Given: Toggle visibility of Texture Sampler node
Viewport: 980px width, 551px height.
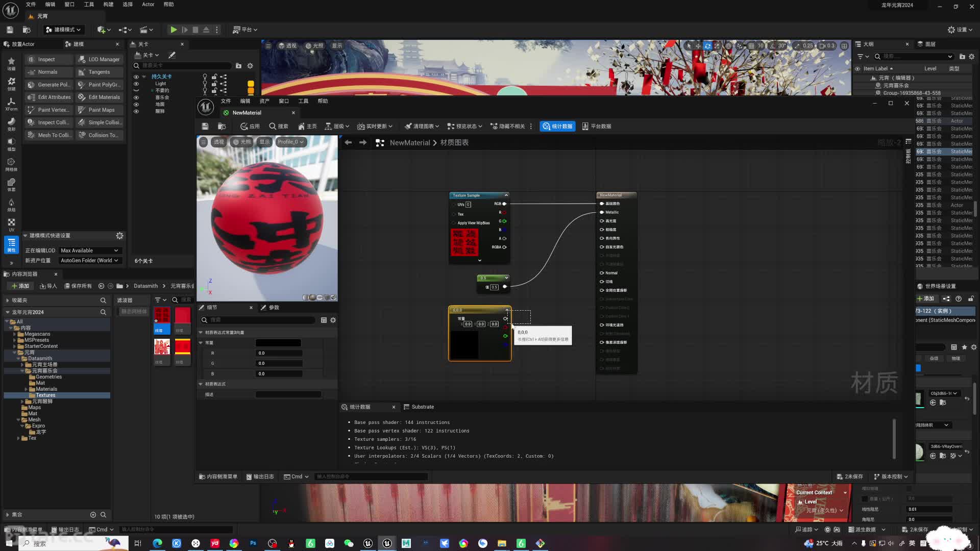Looking at the screenshot, I should tap(505, 194).
